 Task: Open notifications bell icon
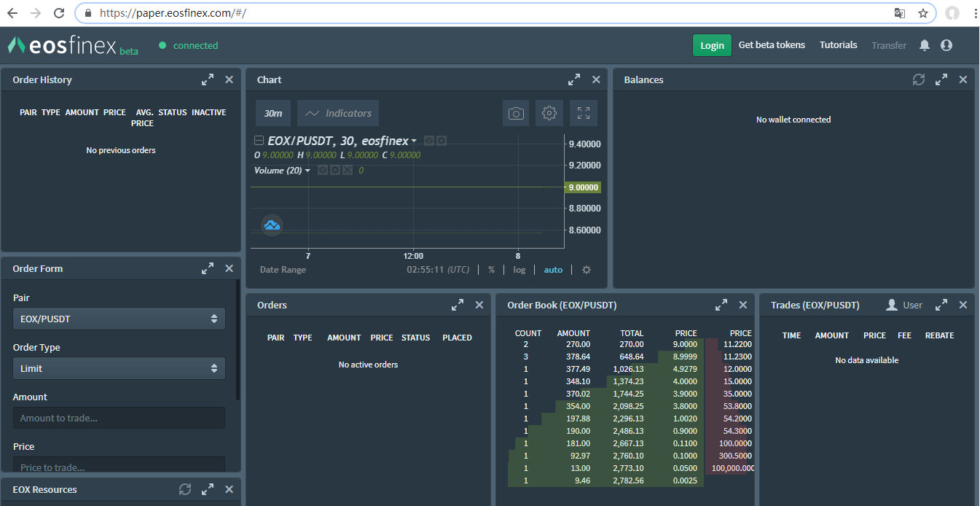pyautogui.click(x=925, y=45)
